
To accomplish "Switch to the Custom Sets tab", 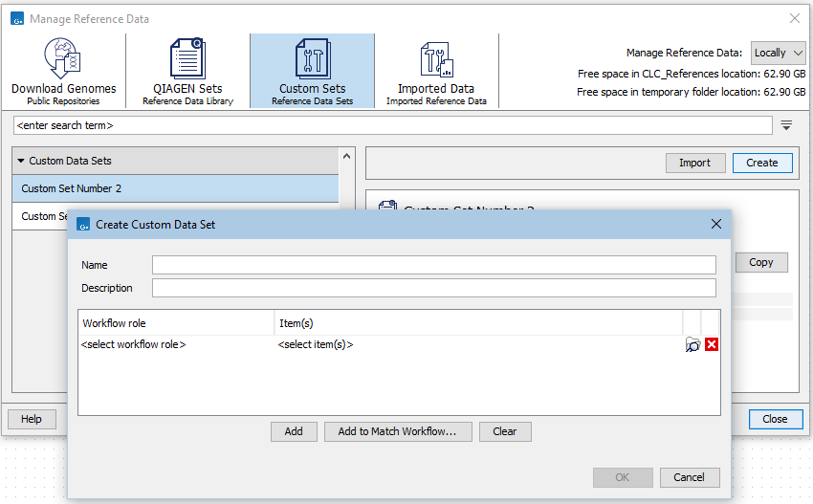I will (x=312, y=71).
